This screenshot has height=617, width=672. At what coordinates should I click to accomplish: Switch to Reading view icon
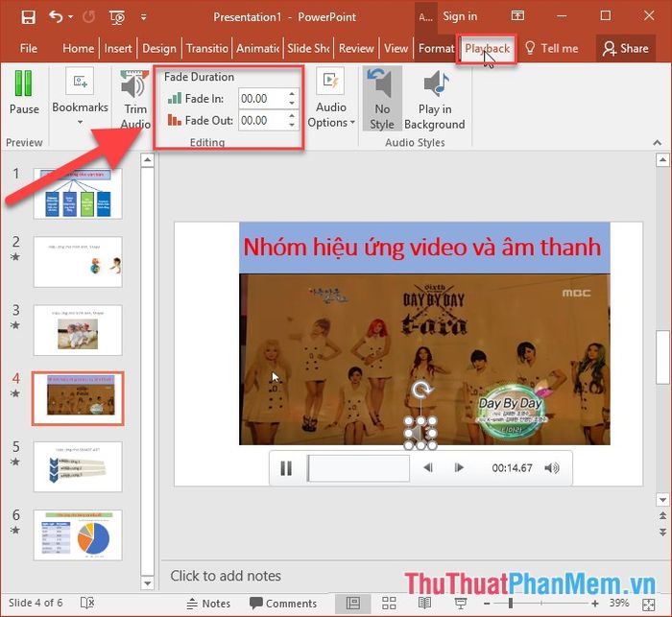coord(424,604)
